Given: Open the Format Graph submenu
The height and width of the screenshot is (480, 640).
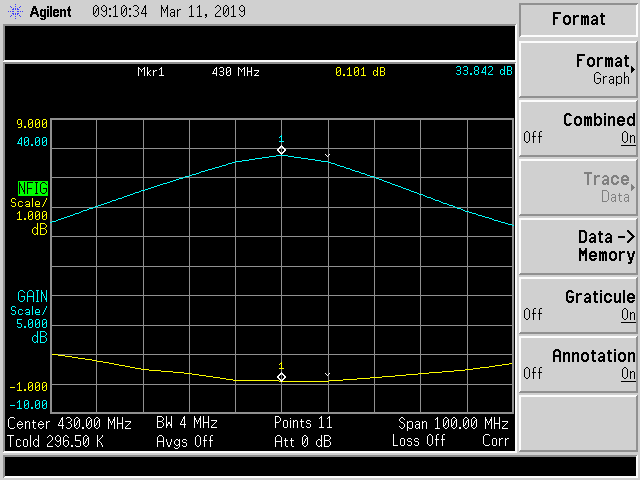Looking at the screenshot, I should (x=578, y=70).
